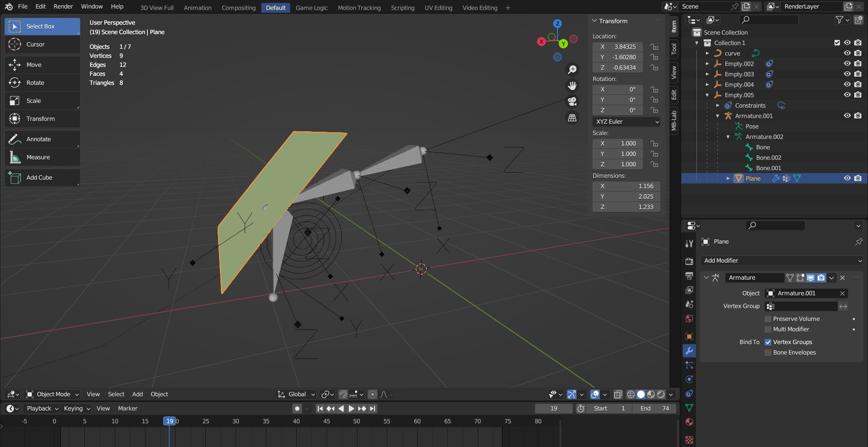Image resolution: width=868 pixels, height=447 pixels.
Task: Switch perspective/orthographic grid icon
Action: pos(572,118)
